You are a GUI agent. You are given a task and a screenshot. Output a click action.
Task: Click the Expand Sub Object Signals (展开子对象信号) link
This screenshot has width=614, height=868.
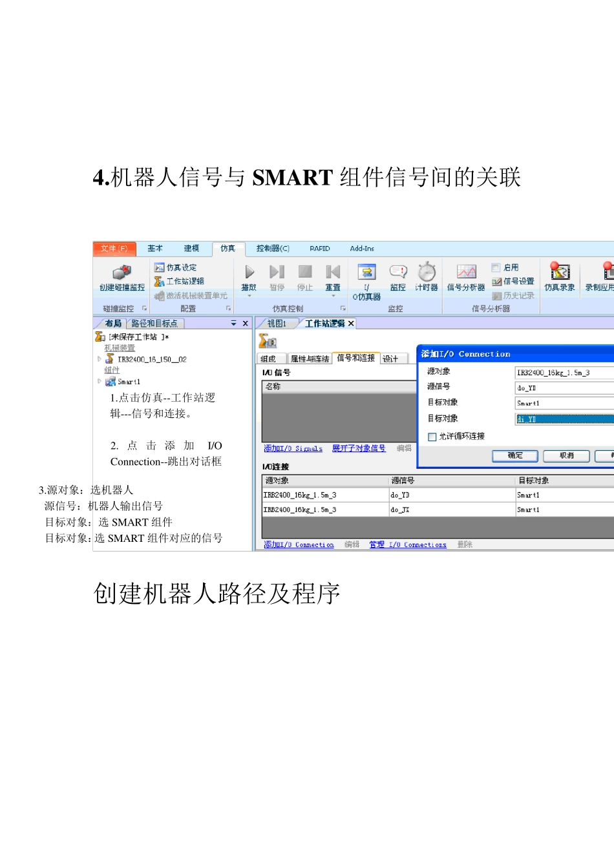[359, 449]
